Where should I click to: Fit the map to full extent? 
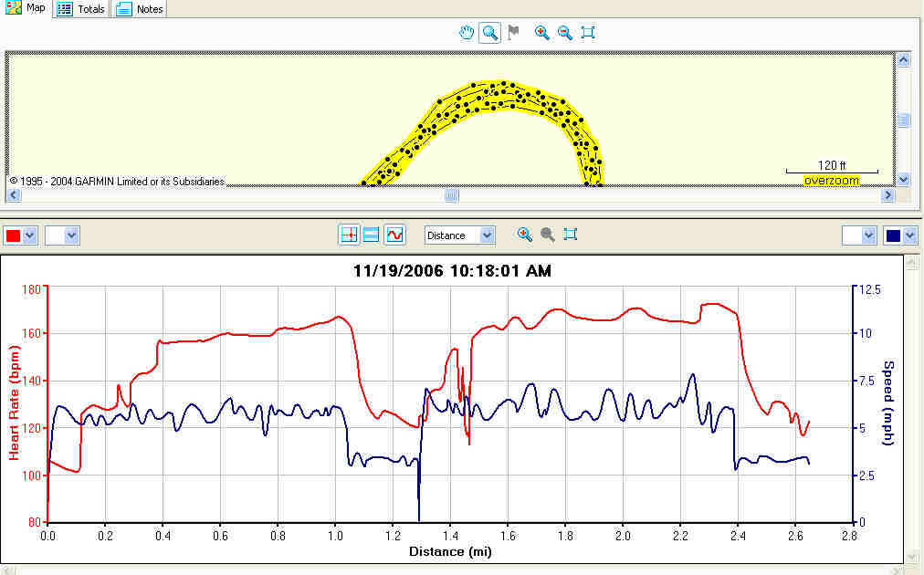point(588,33)
